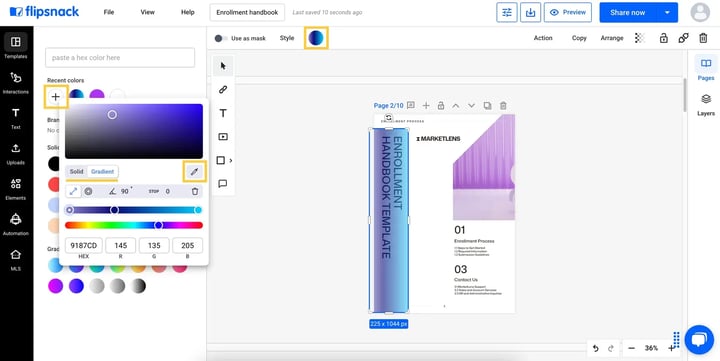This screenshot has width=720, height=361.
Task: Click the HEX value field 9187CD
Action: [x=84, y=246]
